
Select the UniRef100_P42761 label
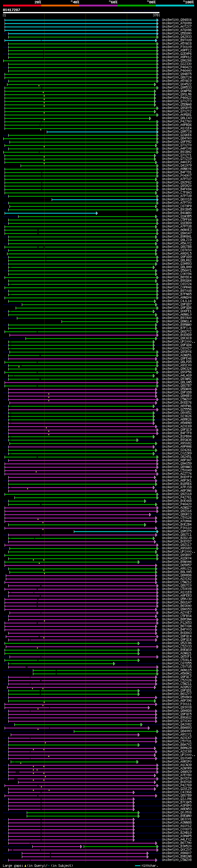pos(177,497)
